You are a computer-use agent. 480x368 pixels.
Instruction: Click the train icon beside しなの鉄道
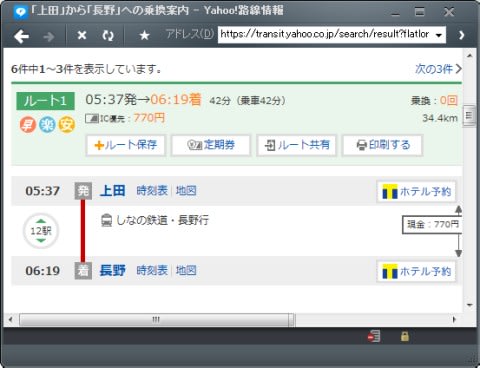point(106,220)
